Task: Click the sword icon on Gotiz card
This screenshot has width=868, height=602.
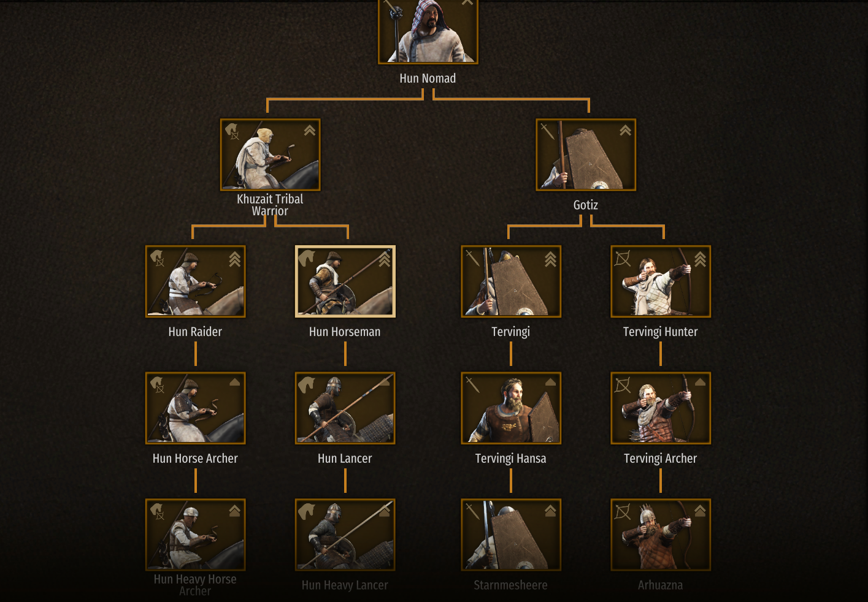Action: click(x=547, y=131)
